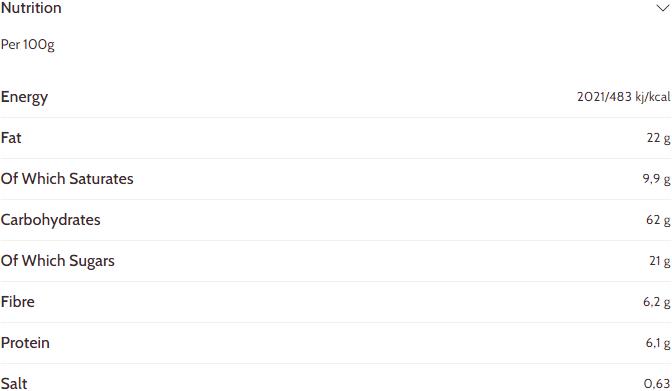Select the Fibre row label

[18, 302]
